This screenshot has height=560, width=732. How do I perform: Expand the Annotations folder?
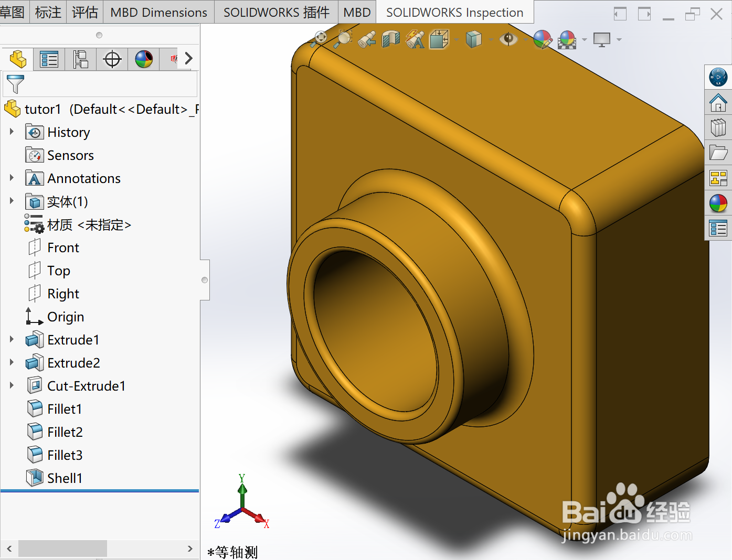(x=12, y=178)
